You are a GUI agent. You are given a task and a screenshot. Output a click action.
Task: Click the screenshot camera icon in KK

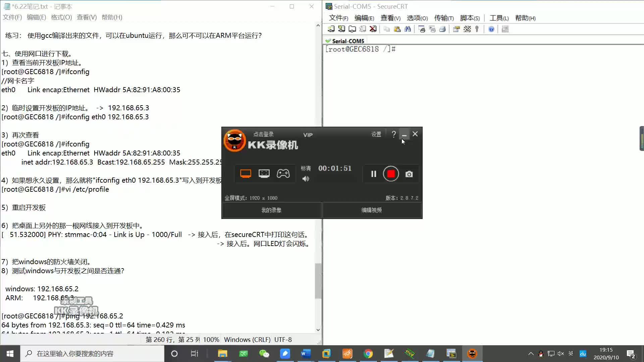coord(409,174)
